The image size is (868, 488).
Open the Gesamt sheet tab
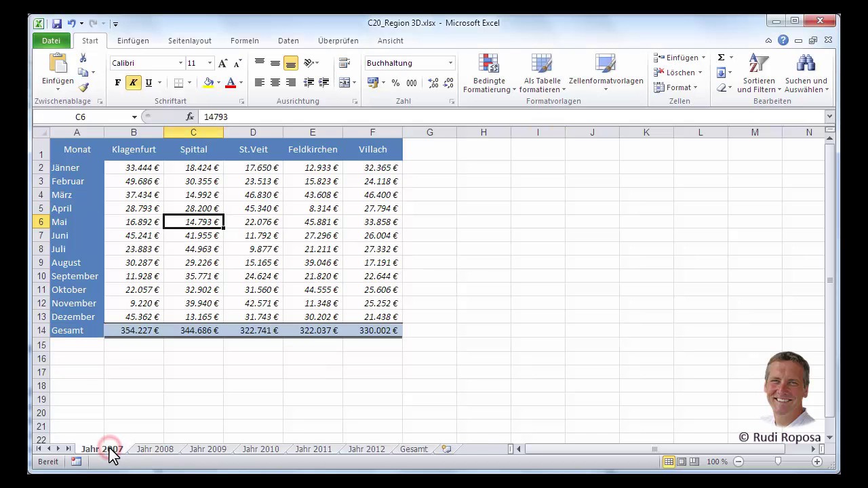(414, 449)
